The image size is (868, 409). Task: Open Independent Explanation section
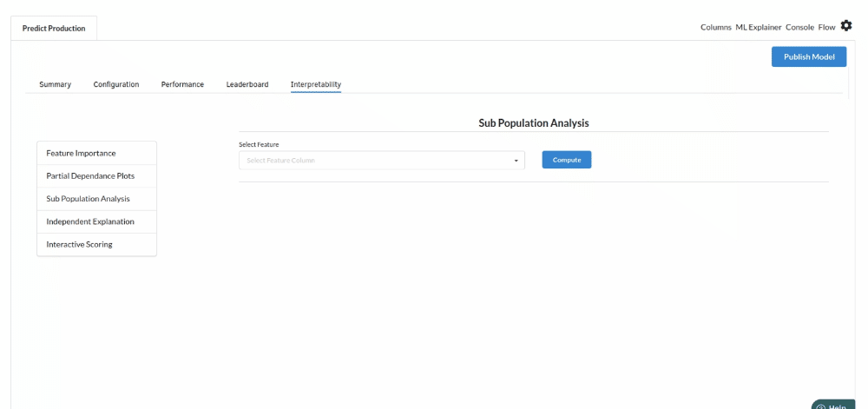[x=90, y=221]
